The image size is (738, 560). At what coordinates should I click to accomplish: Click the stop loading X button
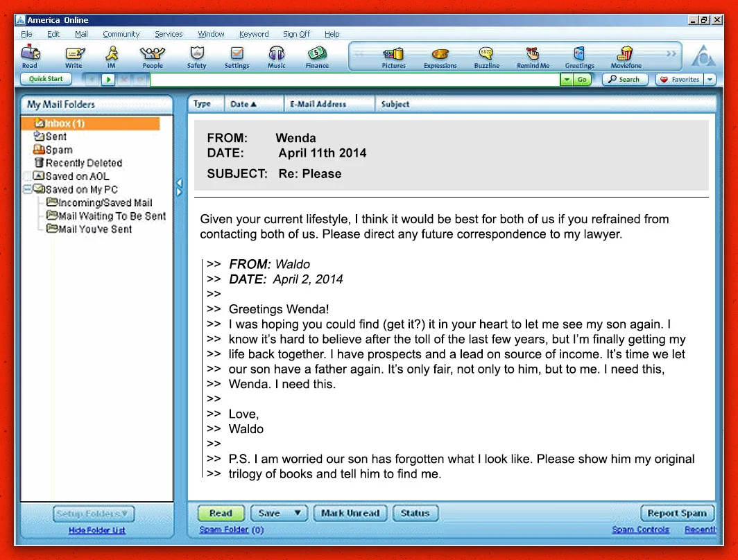[124, 80]
